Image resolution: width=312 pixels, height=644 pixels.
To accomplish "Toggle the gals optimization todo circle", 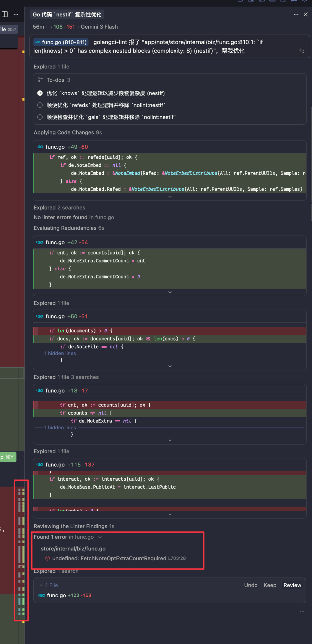I will coord(40,117).
